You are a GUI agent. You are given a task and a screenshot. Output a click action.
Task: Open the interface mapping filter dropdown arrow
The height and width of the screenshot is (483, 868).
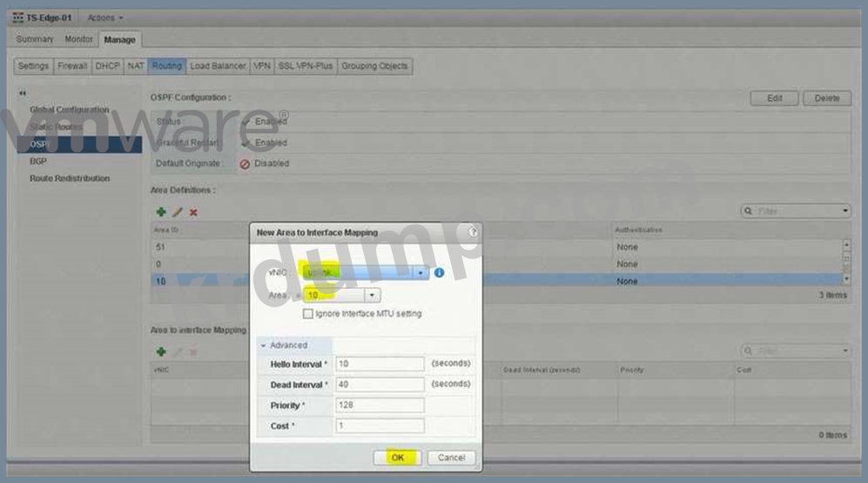[x=844, y=351]
